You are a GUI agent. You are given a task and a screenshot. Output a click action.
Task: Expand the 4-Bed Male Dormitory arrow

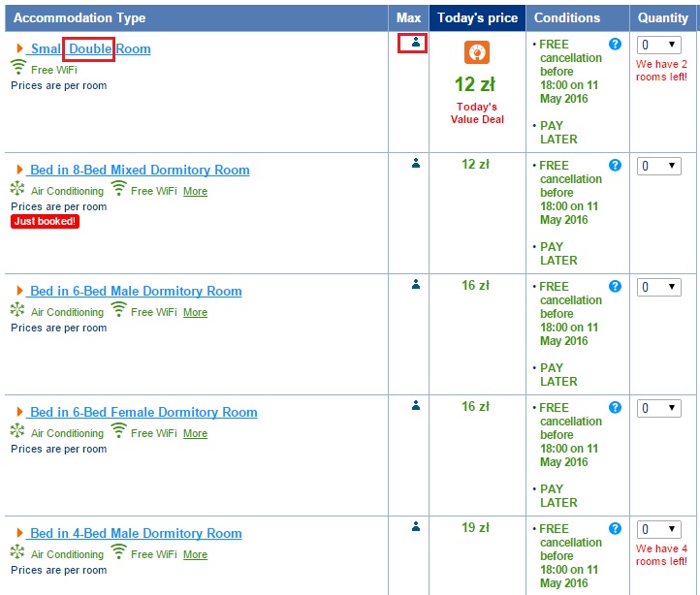coord(19,533)
